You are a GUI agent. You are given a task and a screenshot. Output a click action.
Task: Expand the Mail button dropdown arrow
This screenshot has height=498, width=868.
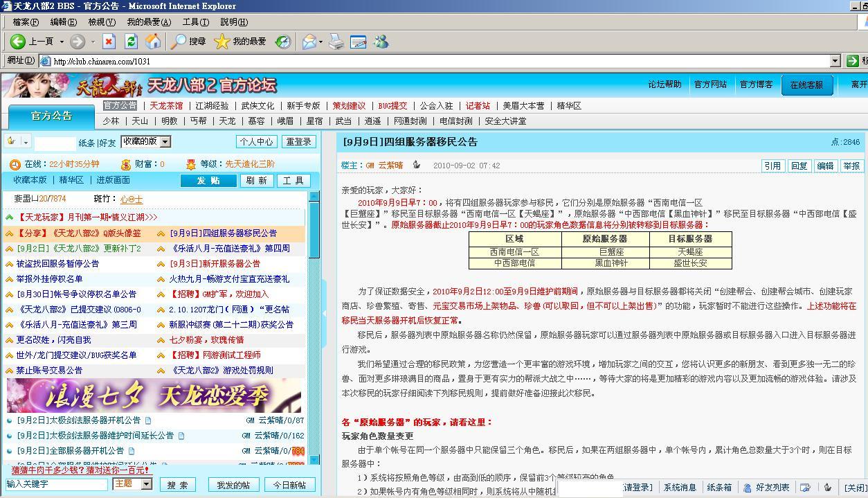pyautogui.click(x=320, y=42)
